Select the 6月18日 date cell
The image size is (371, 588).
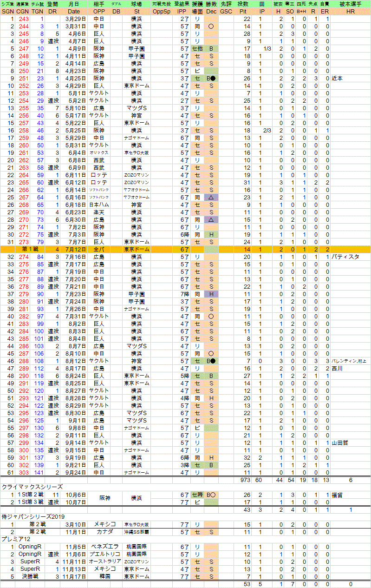tap(73, 204)
